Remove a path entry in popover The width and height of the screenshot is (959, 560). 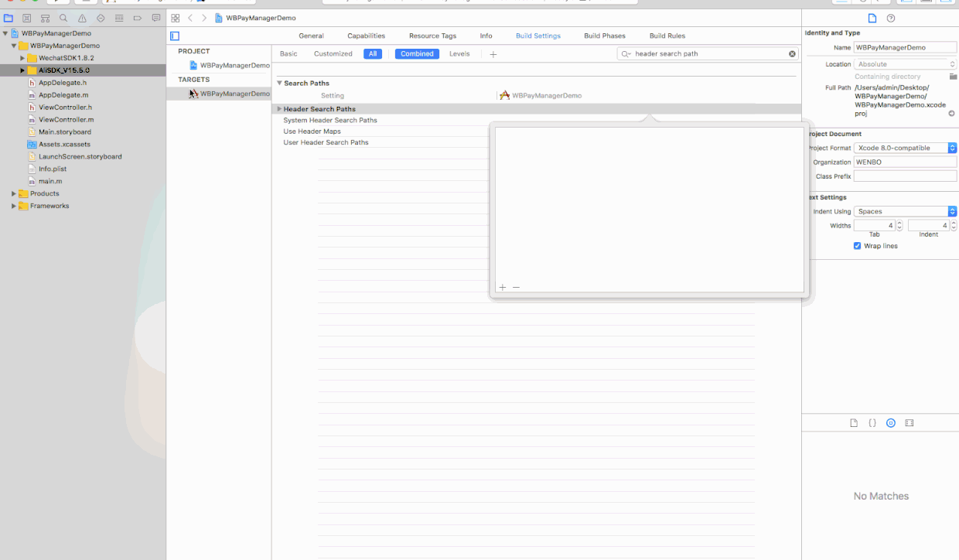coord(517,287)
